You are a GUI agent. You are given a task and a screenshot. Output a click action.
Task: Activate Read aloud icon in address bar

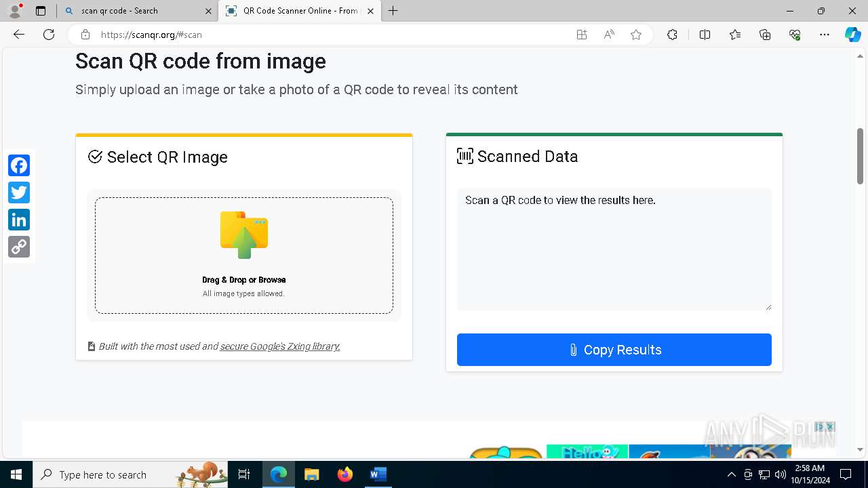click(609, 35)
